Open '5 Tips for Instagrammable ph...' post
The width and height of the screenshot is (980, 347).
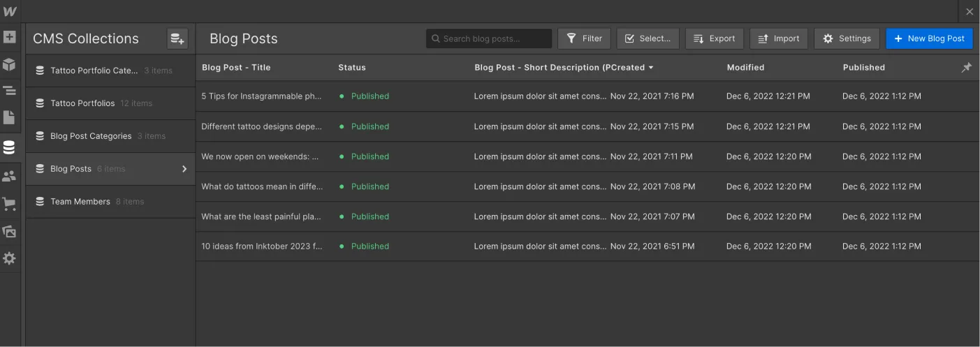pyautogui.click(x=261, y=96)
